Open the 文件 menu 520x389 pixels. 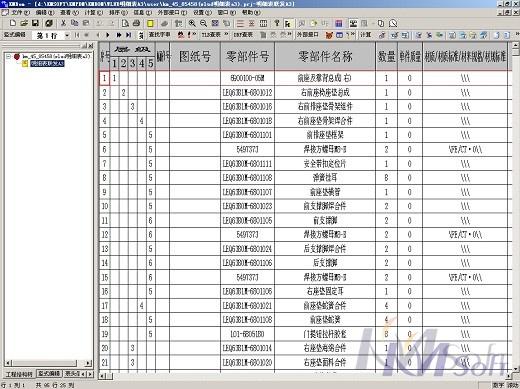point(20,13)
